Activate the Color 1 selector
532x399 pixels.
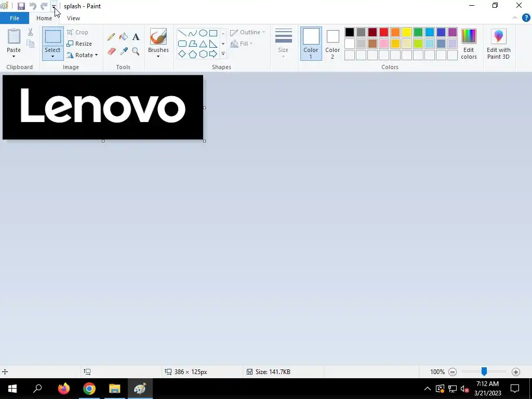coord(311,44)
